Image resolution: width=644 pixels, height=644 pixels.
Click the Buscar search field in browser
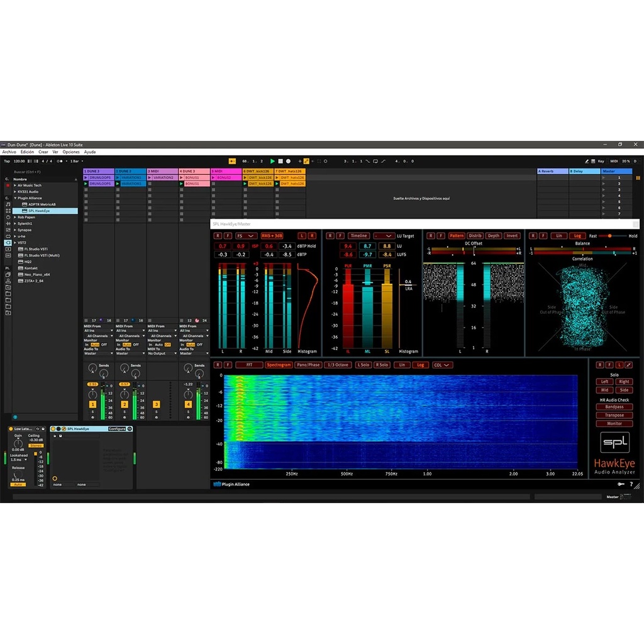pos(44,172)
